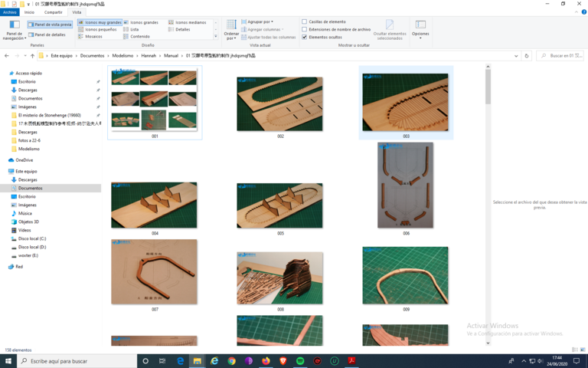The width and height of the screenshot is (588, 368).
Task: Minimize the ribbon with chevron
Action: [x=577, y=12]
